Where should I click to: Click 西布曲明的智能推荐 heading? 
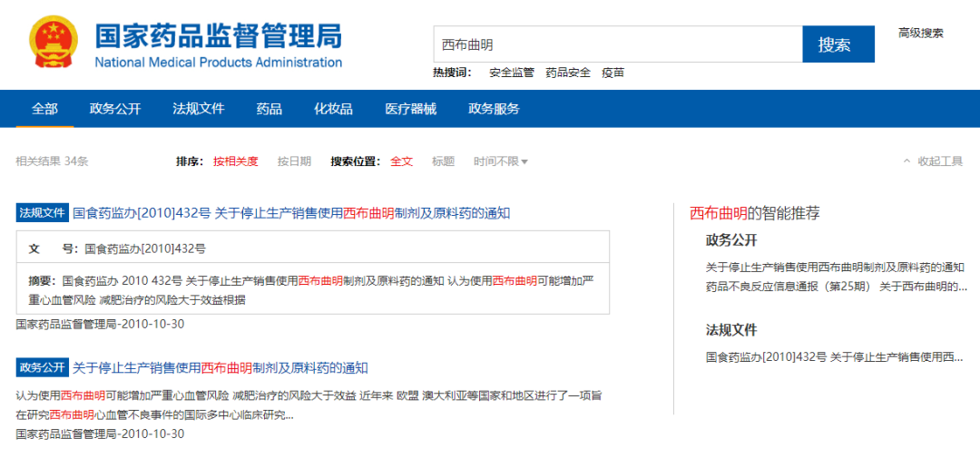pos(754,213)
